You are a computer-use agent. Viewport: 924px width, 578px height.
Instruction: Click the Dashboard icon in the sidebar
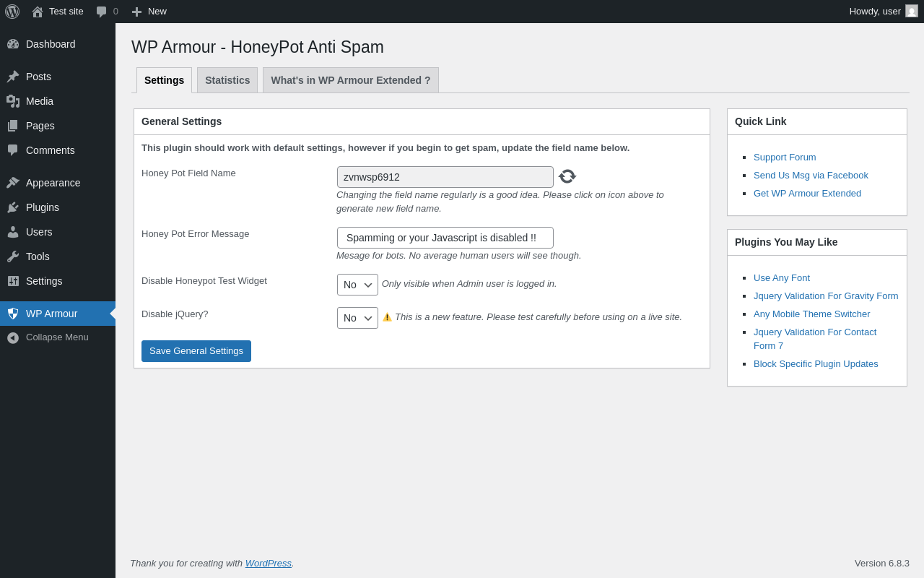[13, 44]
